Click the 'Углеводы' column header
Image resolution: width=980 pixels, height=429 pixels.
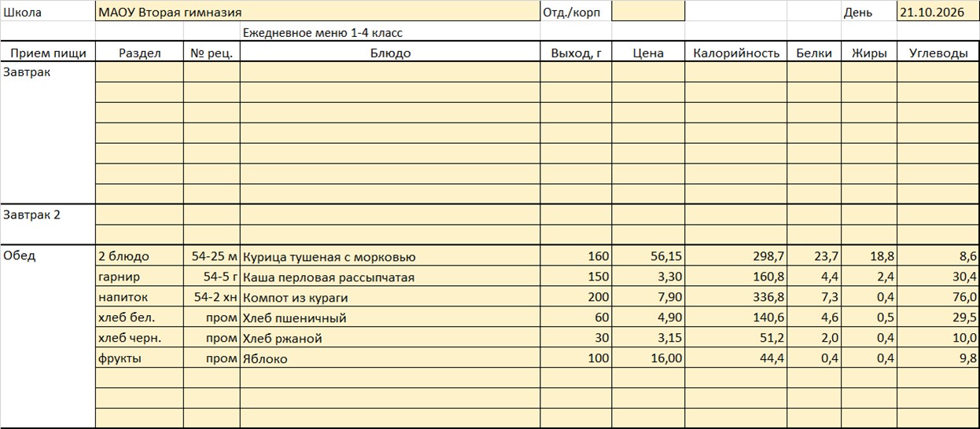[x=938, y=53]
